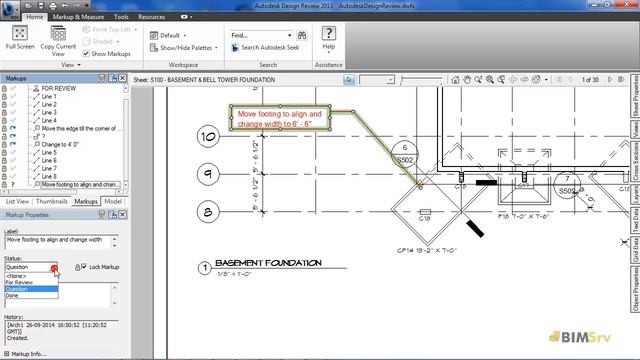Open the zoom level combo box in canvas toolbar
The width and height of the screenshot is (640, 360).
377,80
